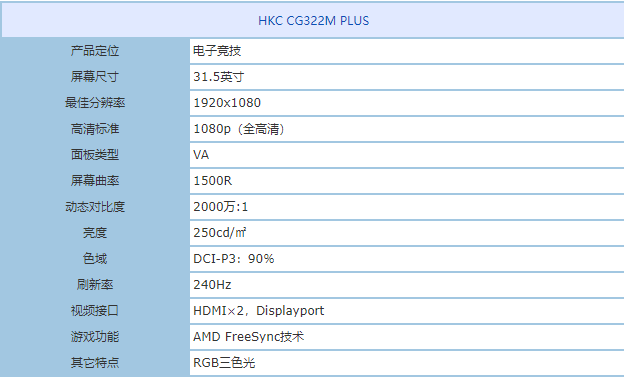
Task: Click the HDMI×2，Displayport interface value
Action: click(x=259, y=311)
